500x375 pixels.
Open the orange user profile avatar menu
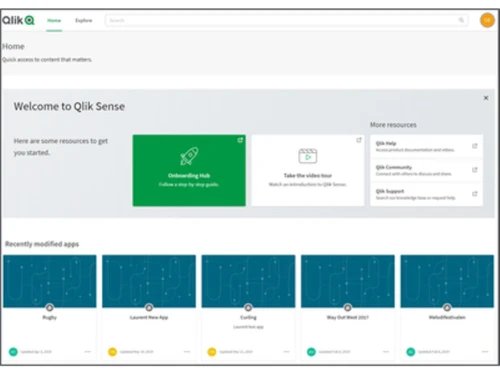[x=487, y=20]
